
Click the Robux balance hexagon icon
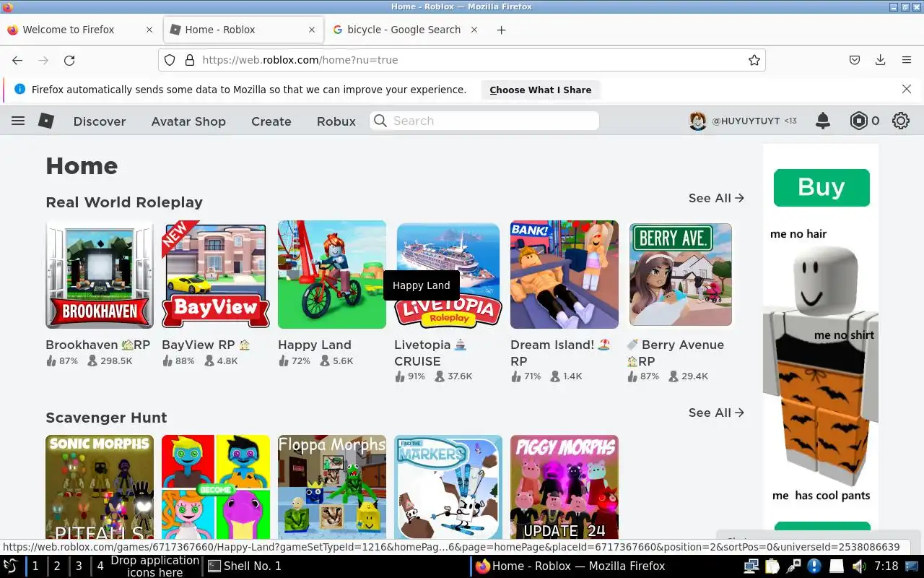click(858, 121)
